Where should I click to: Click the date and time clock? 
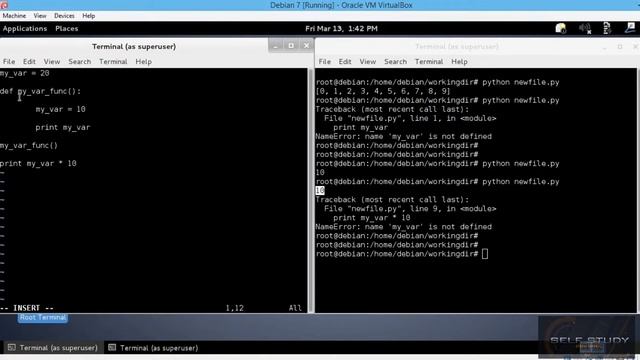click(341, 29)
